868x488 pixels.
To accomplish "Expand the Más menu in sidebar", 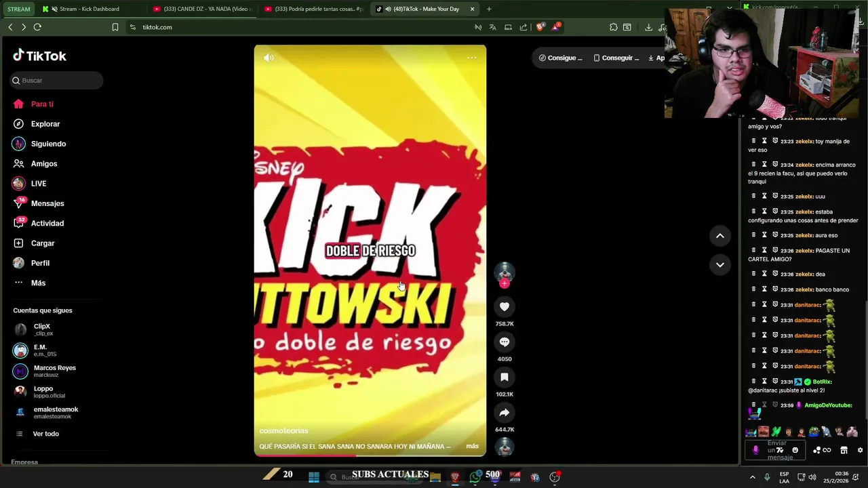I will tap(38, 283).
